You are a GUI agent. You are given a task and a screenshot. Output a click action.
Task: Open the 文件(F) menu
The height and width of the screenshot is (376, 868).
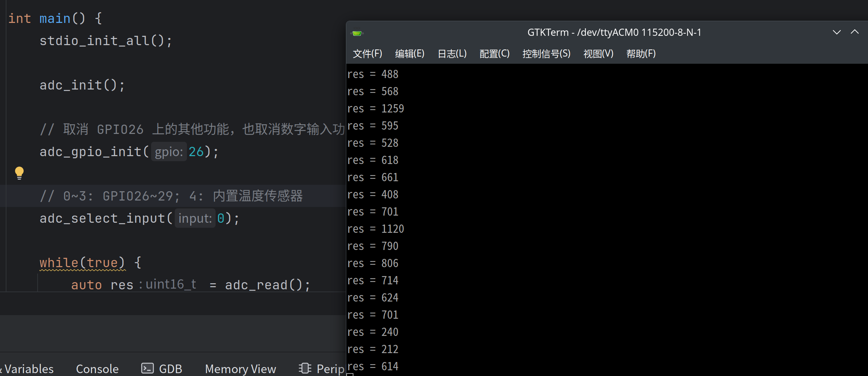pos(367,54)
